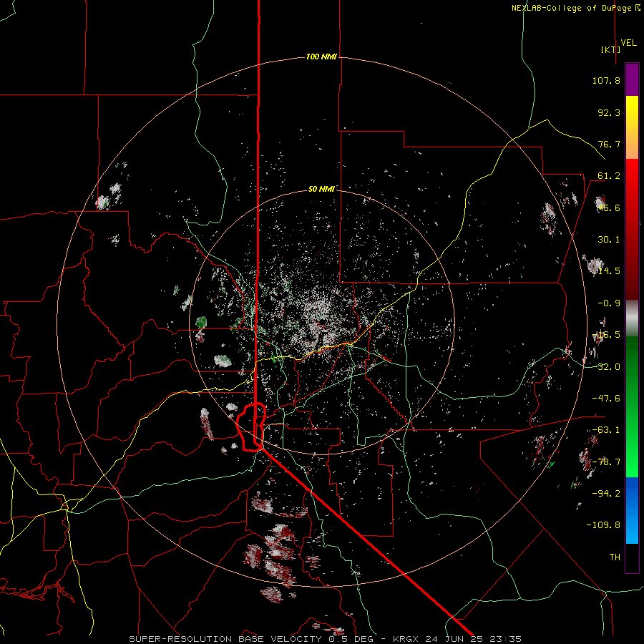Click the 100 NMI range ring label
This screenshot has width=644, height=644.
click(321, 57)
